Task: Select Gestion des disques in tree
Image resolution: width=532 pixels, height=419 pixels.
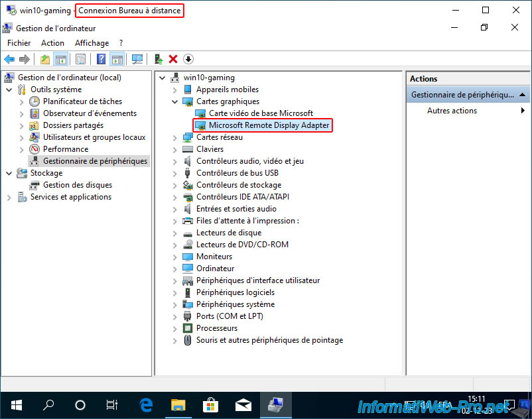Action: click(x=78, y=185)
